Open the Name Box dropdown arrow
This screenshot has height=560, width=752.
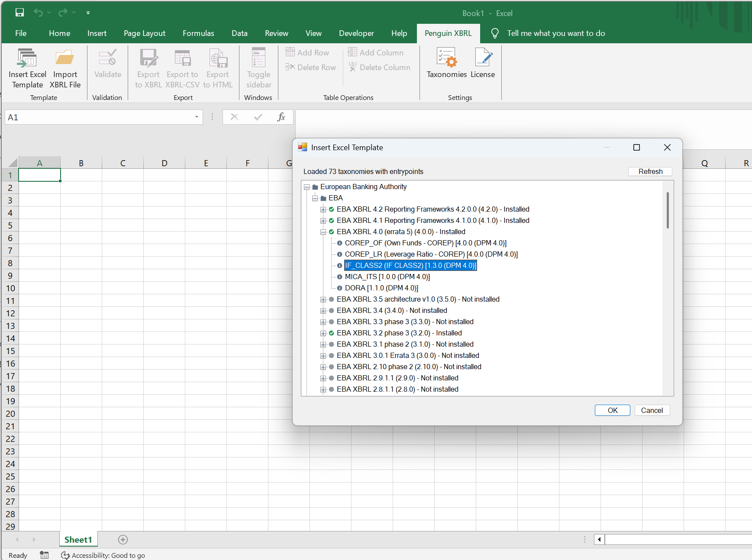(x=197, y=117)
